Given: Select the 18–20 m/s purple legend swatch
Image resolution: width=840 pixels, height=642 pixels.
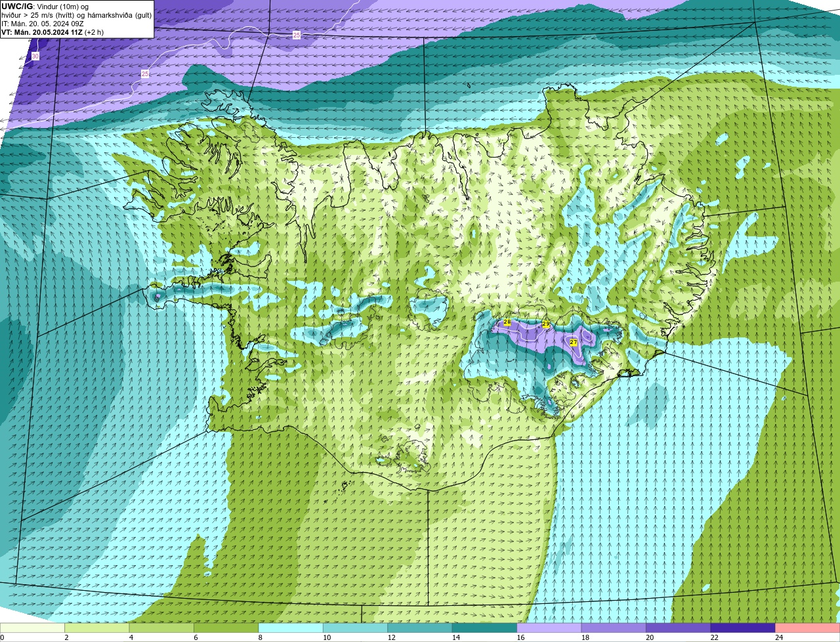Looking at the screenshot, I should (x=614, y=628).
